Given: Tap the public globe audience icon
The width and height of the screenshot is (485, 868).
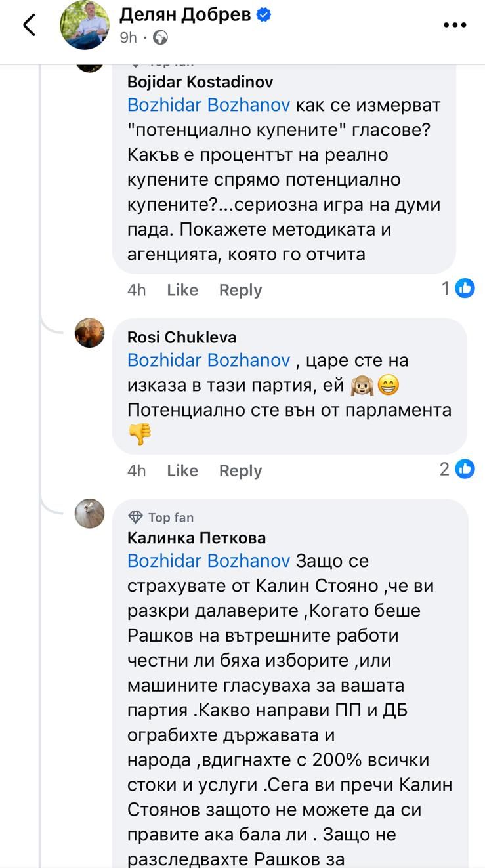Looking at the screenshot, I should pos(160,37).
